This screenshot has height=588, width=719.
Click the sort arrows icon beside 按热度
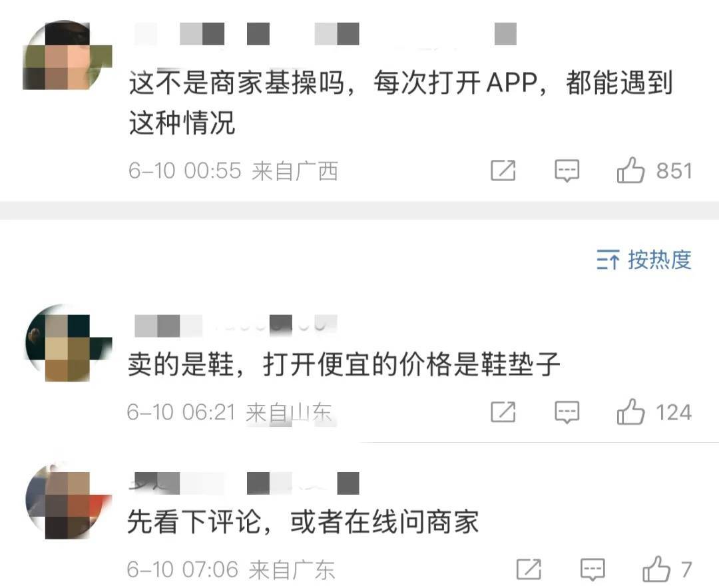(608, 260)
